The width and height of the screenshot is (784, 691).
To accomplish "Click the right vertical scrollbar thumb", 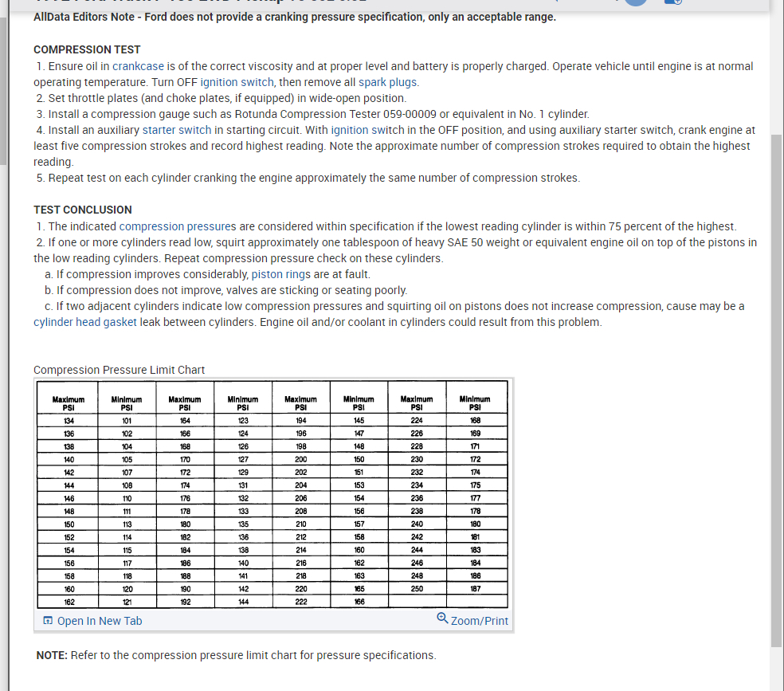I will (x=777, y=390).
